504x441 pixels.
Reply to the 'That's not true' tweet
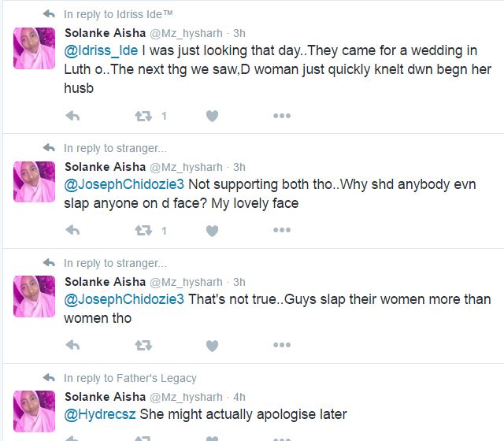pos(72,346)
